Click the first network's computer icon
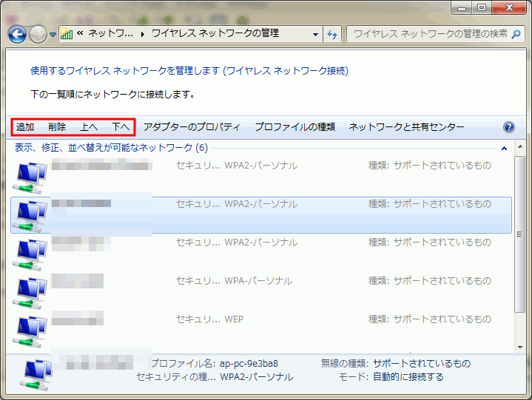Screen dimensions: 532x400 coord(32,175)
